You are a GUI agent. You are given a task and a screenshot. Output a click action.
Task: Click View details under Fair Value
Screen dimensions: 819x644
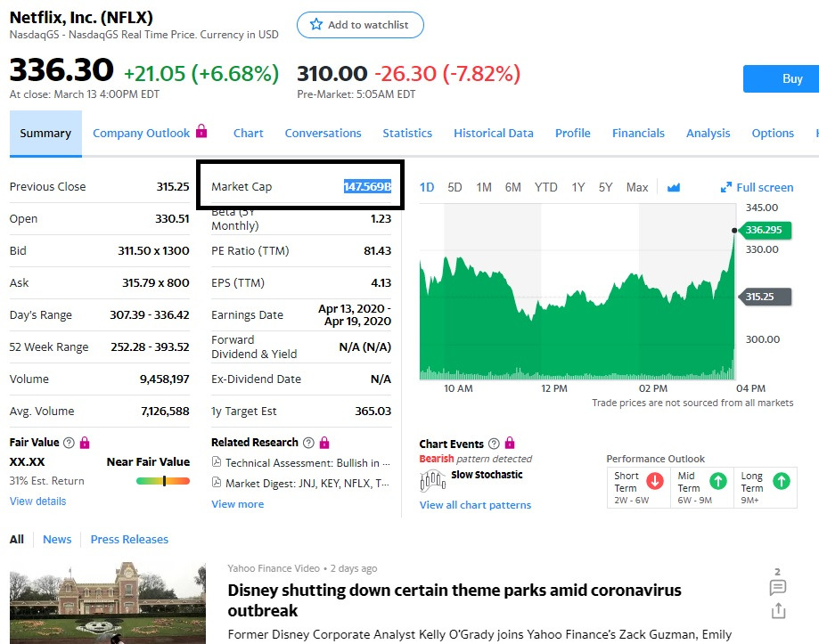click(x=37, y=501)
